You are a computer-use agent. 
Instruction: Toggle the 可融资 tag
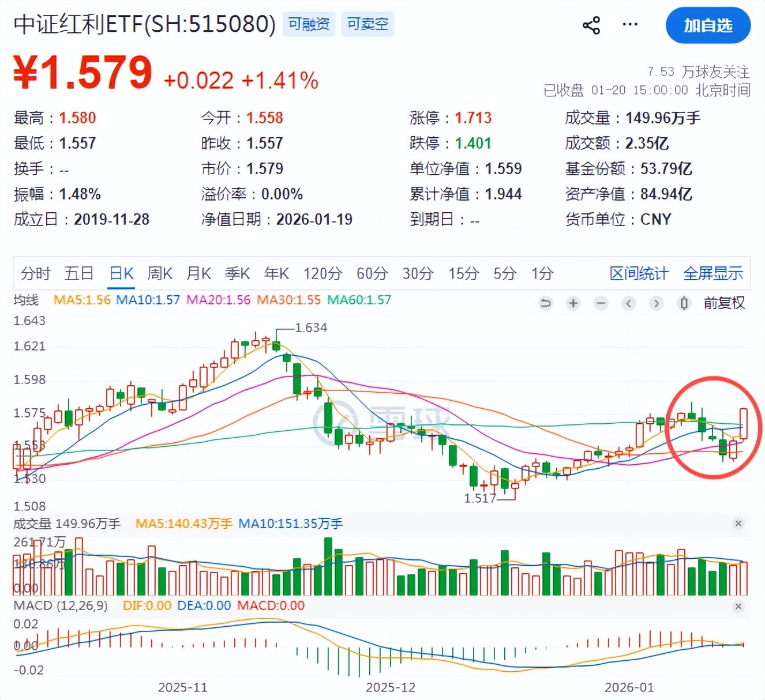309,24
